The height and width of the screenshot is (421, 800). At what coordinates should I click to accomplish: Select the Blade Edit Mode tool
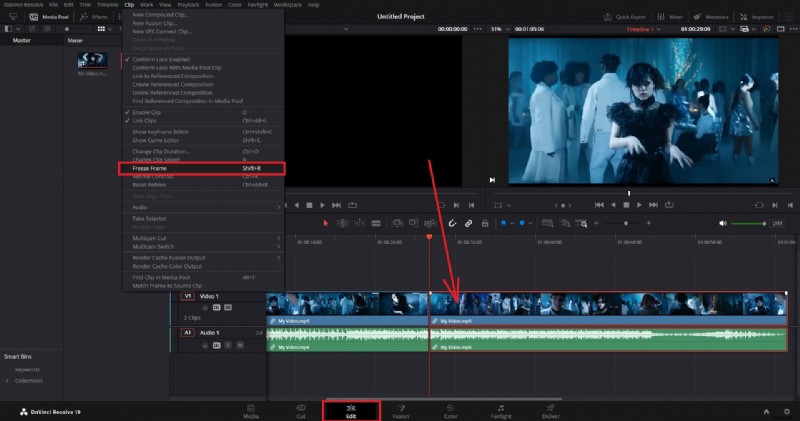376,223
